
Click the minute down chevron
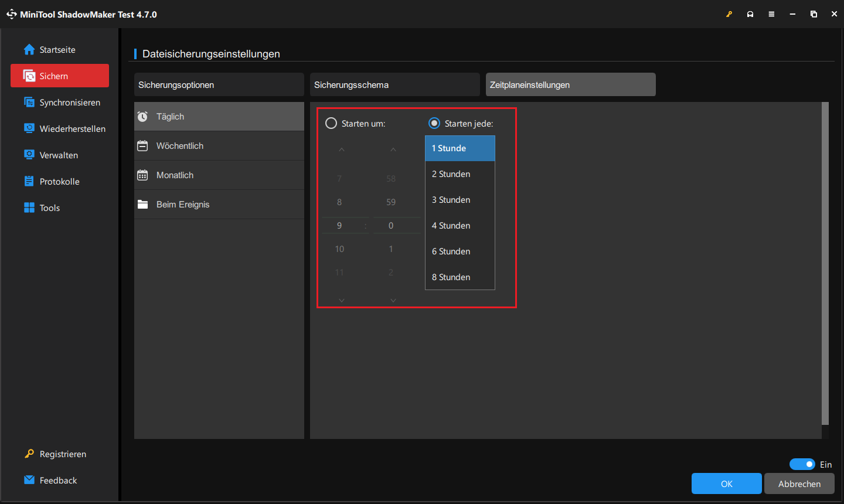pyautogui.click(x=393, y=300)
